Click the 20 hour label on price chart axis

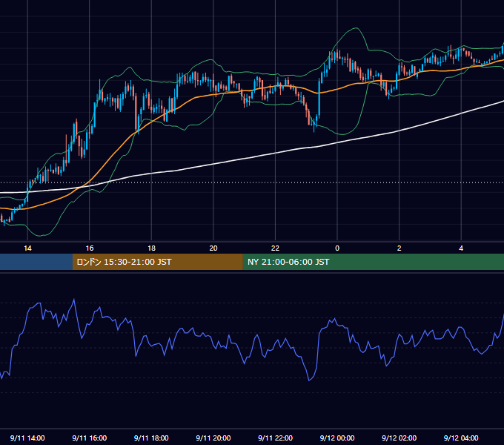coord(213,248)
